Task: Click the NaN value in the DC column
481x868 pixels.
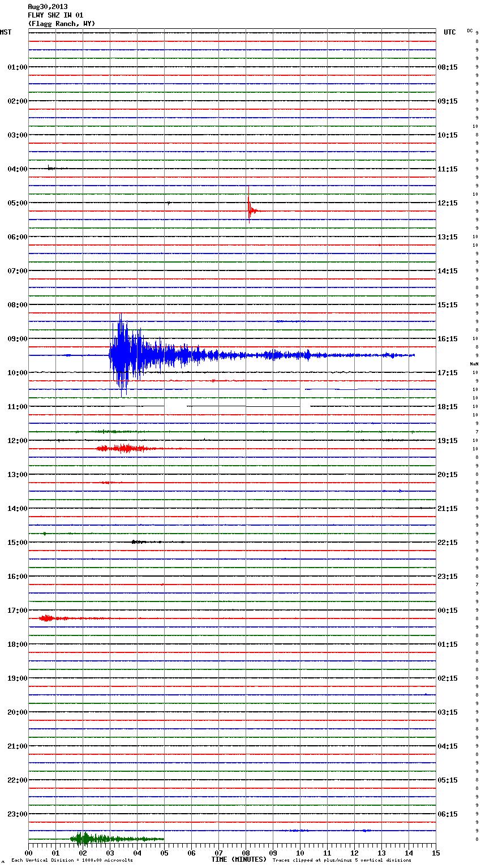Action: (474, 364)
